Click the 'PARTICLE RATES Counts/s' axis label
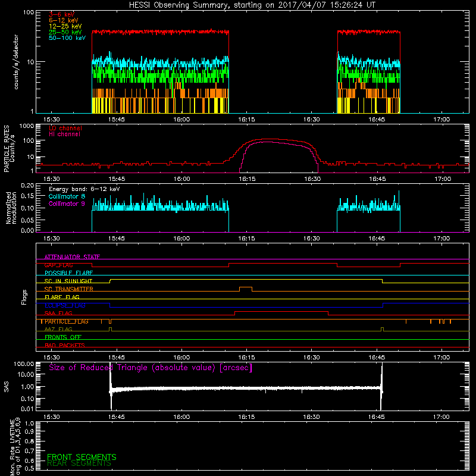Screen dimensions: 476x476 coord(9,149)
